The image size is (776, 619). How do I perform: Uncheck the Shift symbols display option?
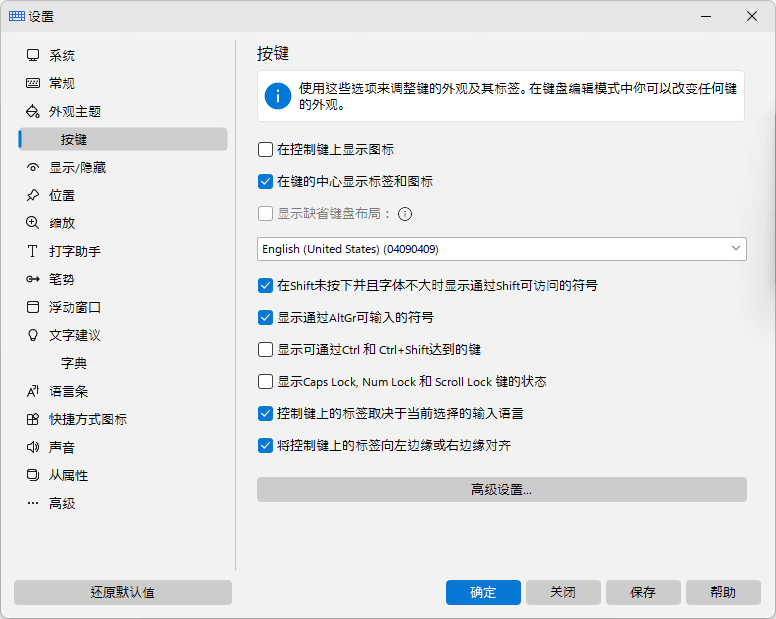click(x=265, y=286)
